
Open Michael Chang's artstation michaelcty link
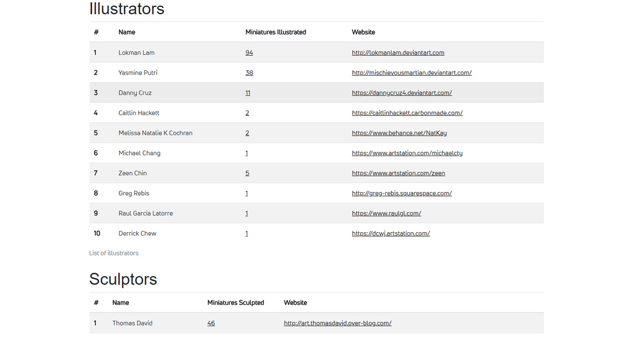point(407,153)
